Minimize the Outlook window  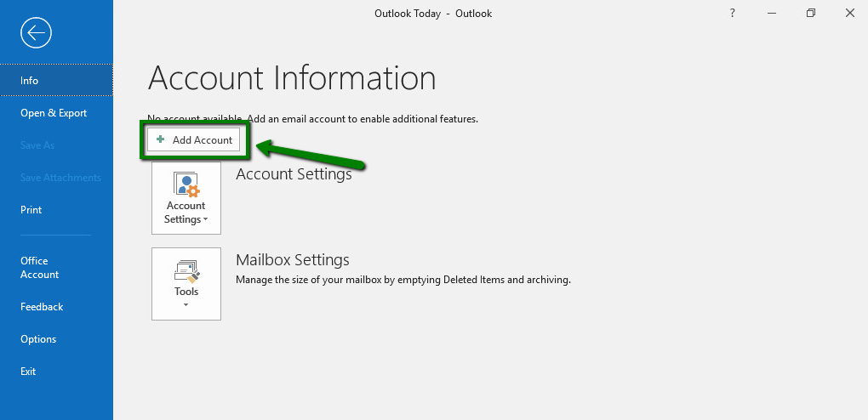pos(771,14)
